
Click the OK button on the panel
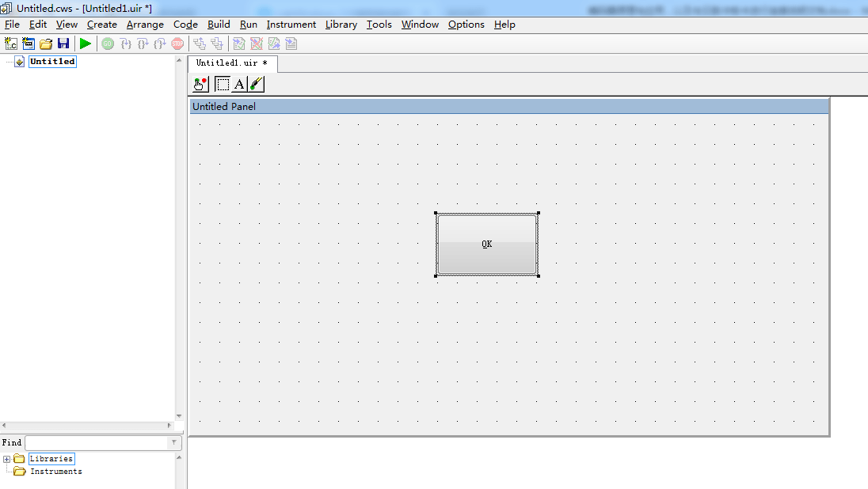click(486, 244)
